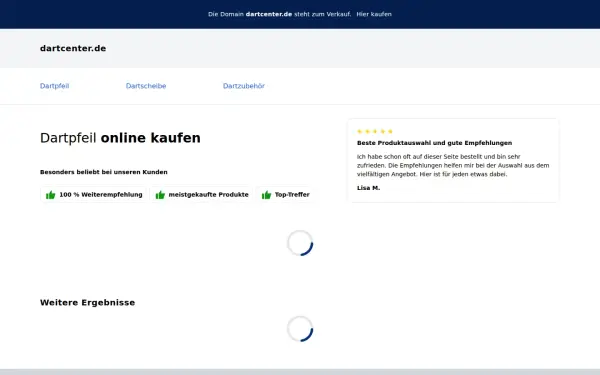The image size is (600, 375).
Task: Click thumbs-up icon beside 100 % Weiterempfehlung
Action: (x=51, y=195)
